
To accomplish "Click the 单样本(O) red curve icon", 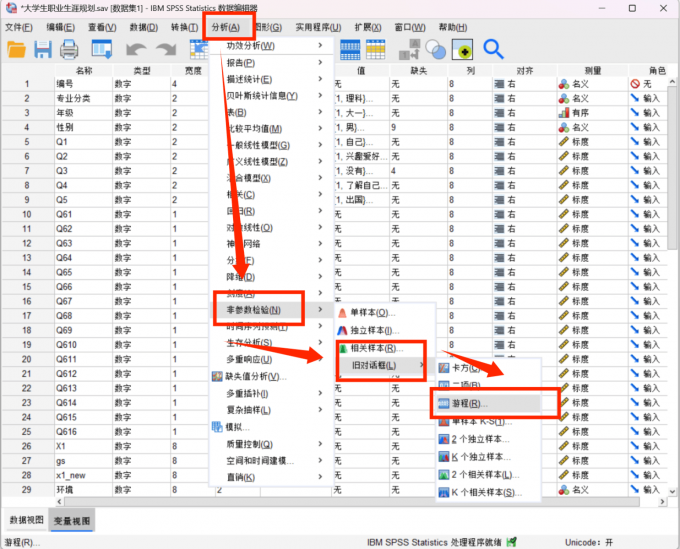I will 342,313.
